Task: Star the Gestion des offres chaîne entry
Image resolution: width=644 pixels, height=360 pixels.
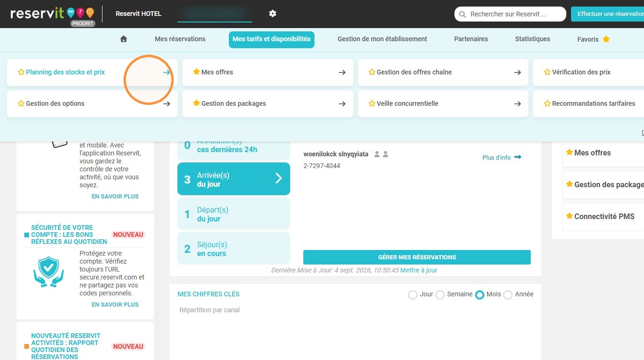Action: tap(372, 72)
